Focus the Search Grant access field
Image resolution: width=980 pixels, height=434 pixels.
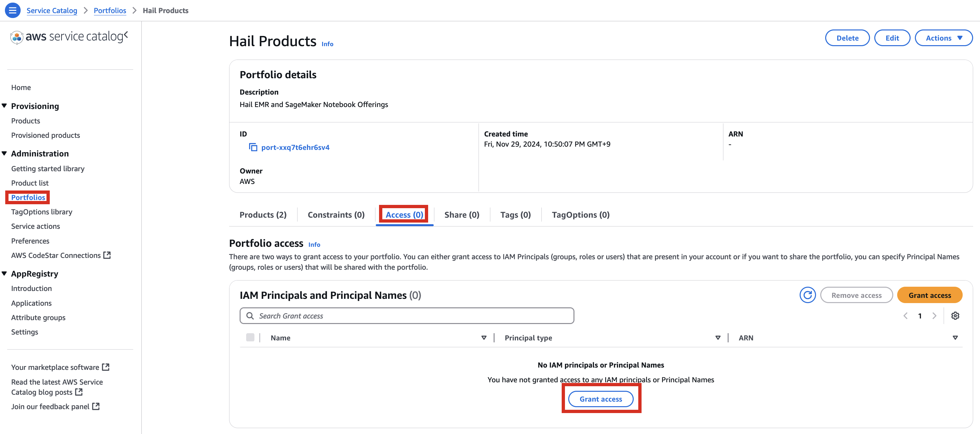coord(407,316)
